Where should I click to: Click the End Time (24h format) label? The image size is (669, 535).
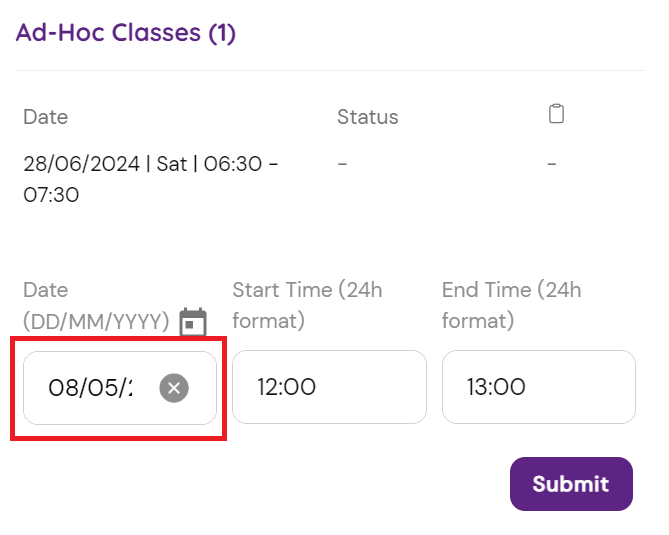[x=511, y=305]
